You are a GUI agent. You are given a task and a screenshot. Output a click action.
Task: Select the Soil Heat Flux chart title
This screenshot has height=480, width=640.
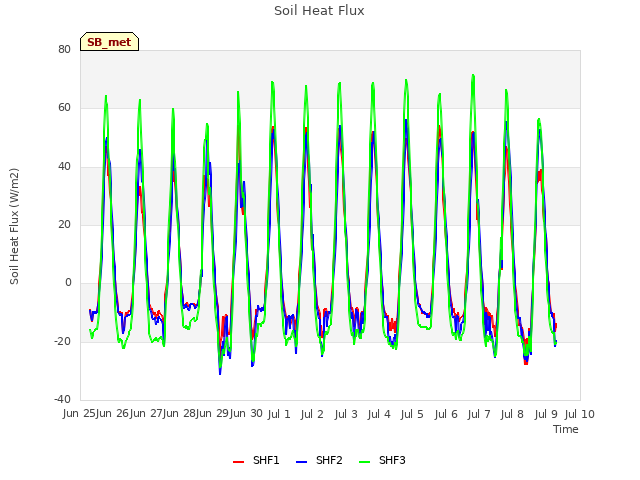tap(319, 11)
